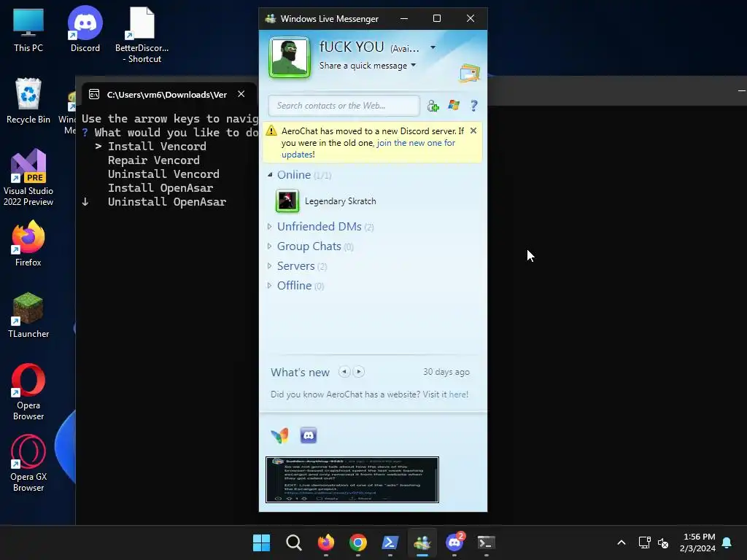Click the Add a contact icon
747x560 pixels.
coord(433,106)
